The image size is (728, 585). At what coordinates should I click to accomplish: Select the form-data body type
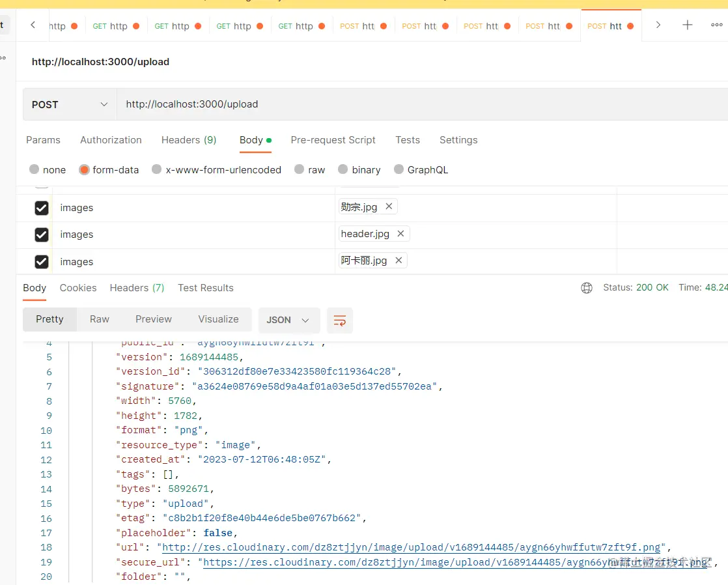click(84, 169)
